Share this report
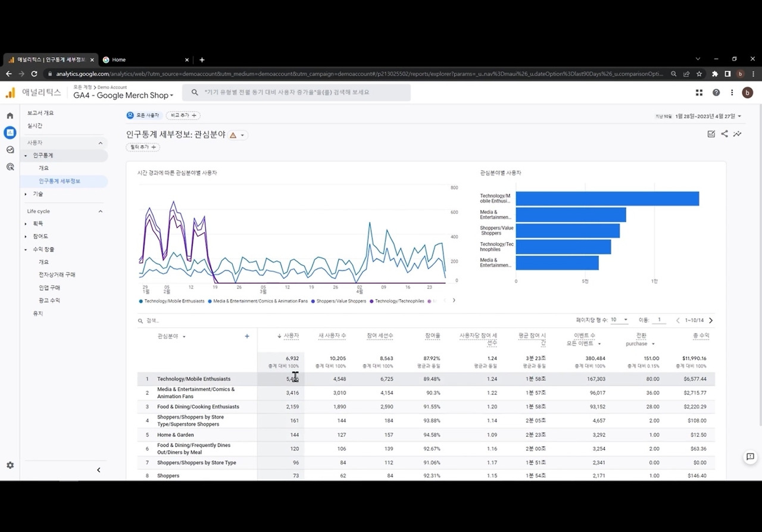Image resolution: width=762 pixels, height=532 pixels. click(724, 134)
